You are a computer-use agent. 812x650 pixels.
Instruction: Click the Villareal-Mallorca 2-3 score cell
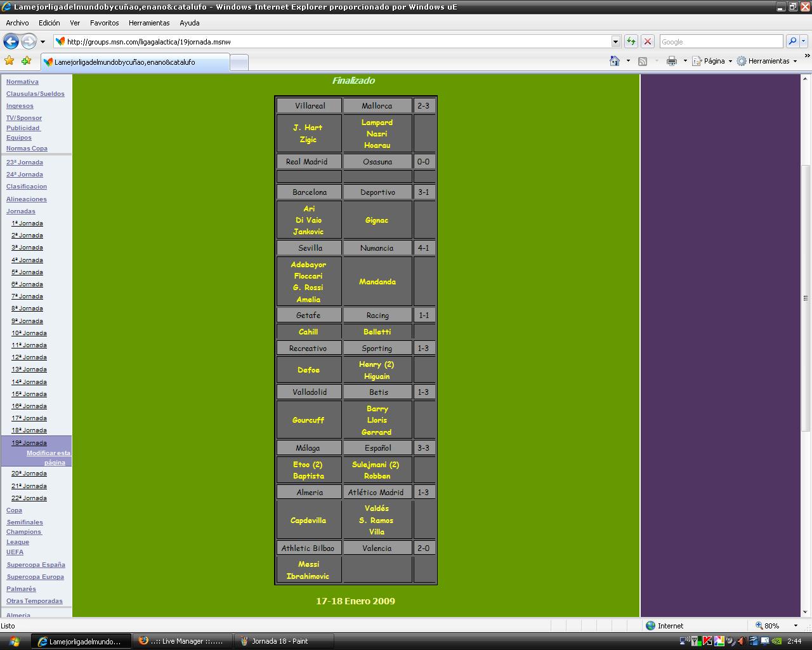coord(424,106)
